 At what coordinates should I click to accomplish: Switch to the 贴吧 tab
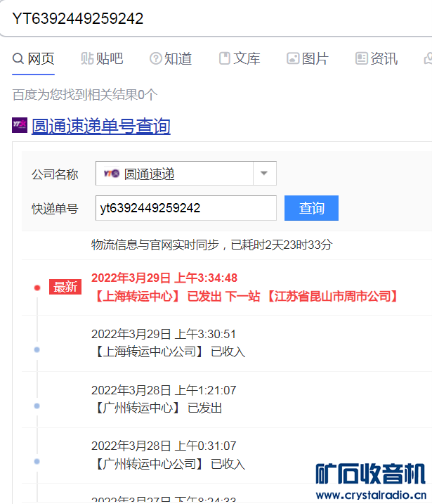tap(102, 59)
